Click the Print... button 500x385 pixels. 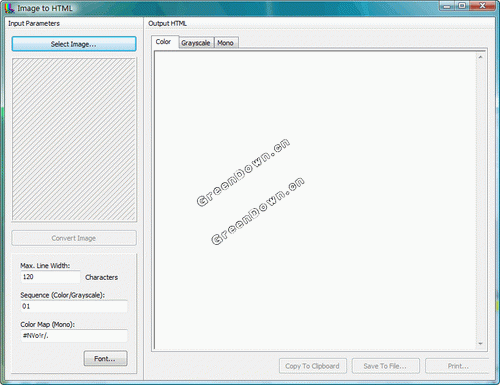click(x=458, y=366)
